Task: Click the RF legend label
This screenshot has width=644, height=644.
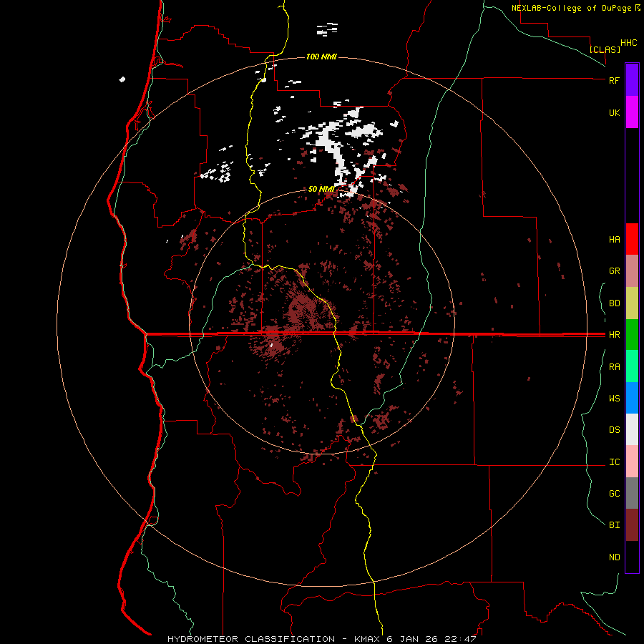Action: coord(614,80)
